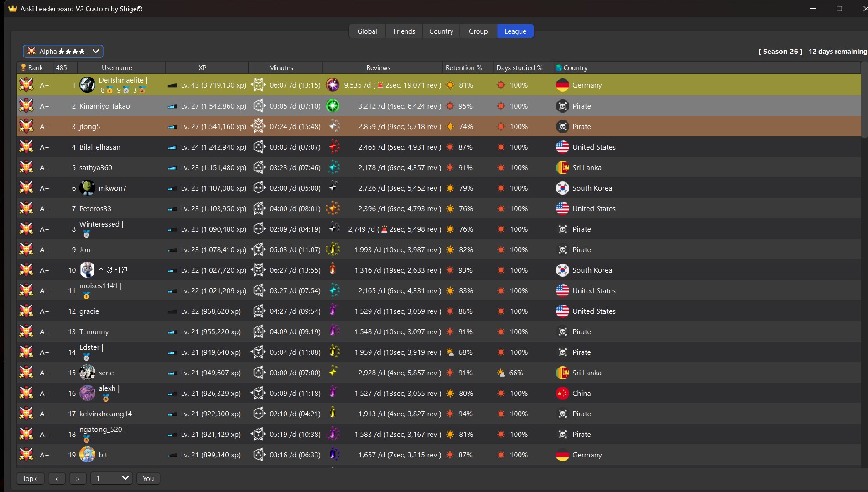Click the trophy icon in Rank header
The image size is (868, 492).
pos(23,67)
